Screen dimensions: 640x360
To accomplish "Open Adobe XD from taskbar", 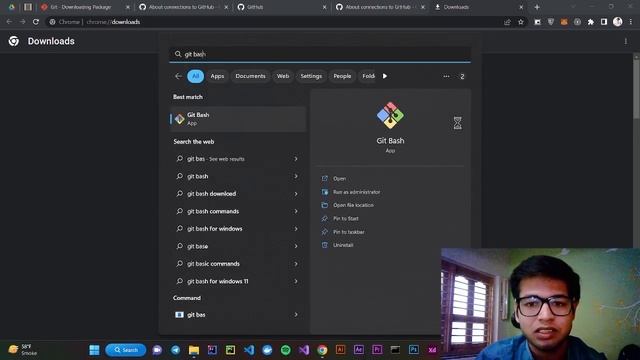I will 432,349.
